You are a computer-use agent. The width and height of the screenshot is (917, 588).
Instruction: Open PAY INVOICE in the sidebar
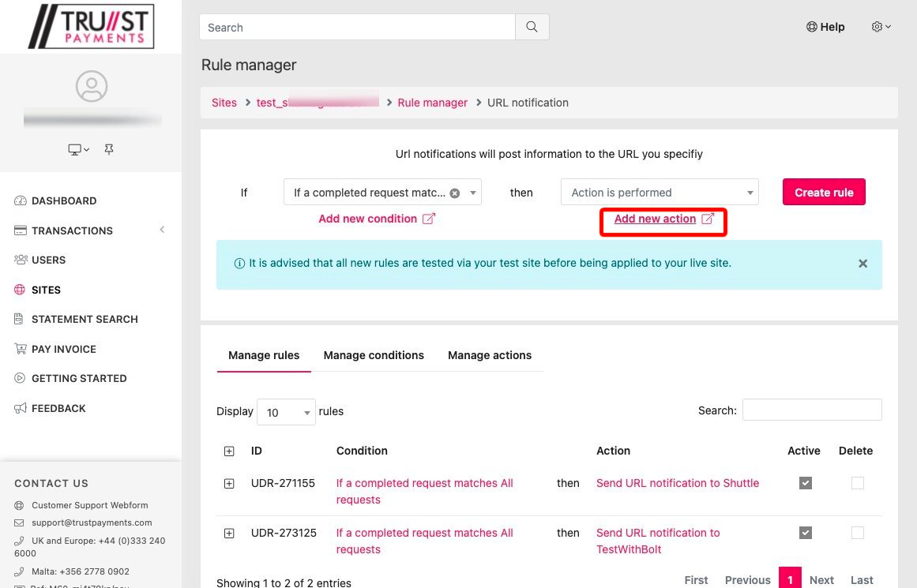64,349
